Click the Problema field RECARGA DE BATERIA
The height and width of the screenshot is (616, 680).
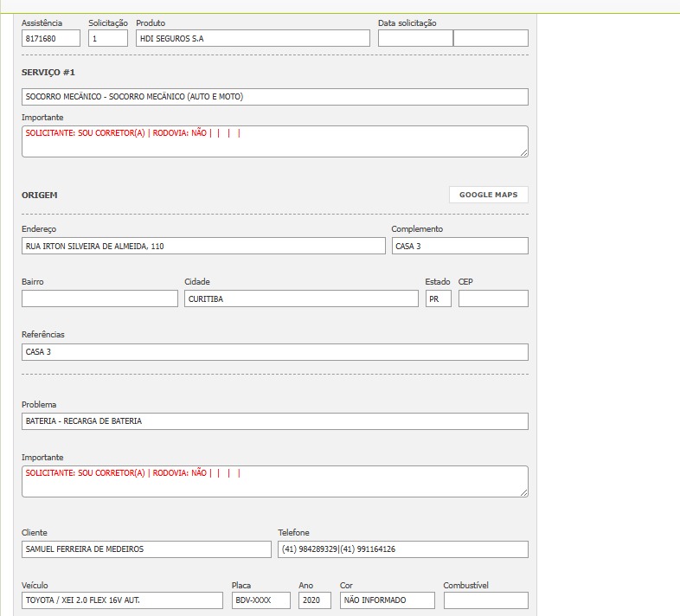(274, 421)
